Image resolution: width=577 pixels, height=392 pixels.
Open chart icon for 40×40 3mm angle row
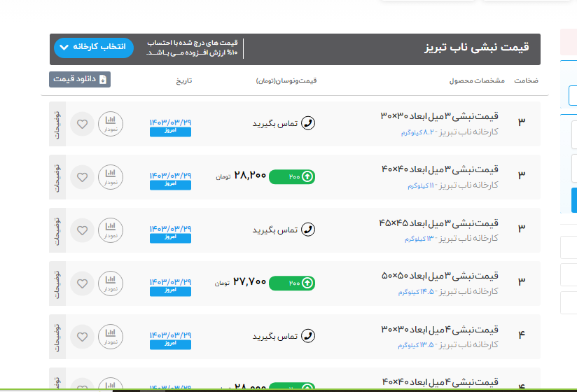[110, 177]
